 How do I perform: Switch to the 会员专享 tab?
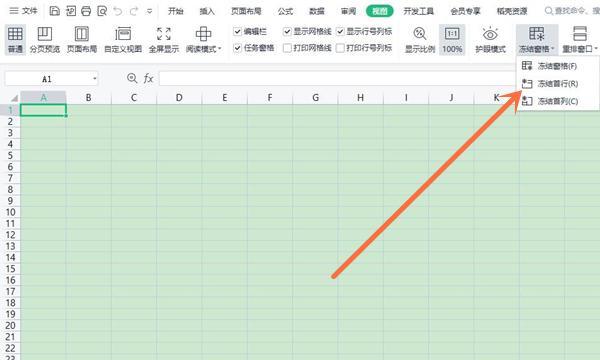point(465,11)
